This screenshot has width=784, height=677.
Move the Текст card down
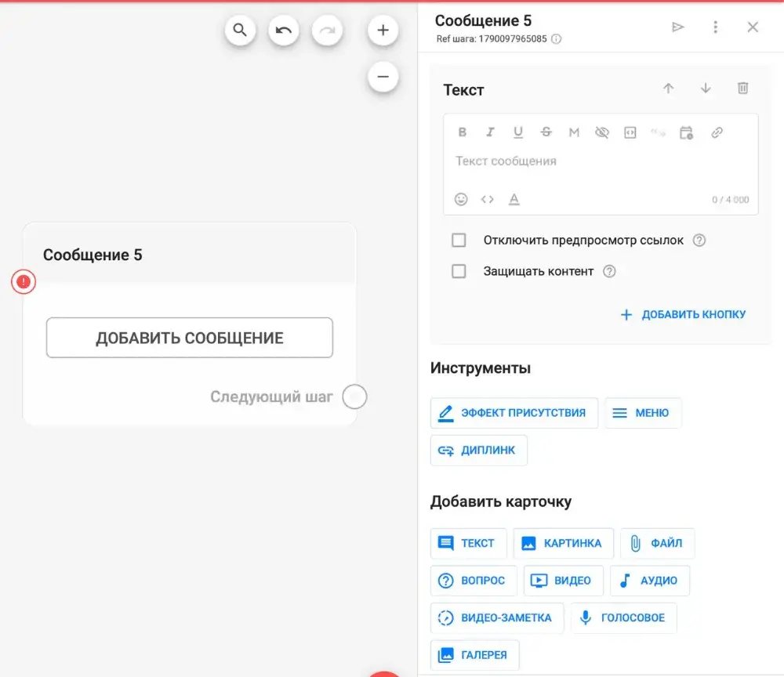point(706,89)
